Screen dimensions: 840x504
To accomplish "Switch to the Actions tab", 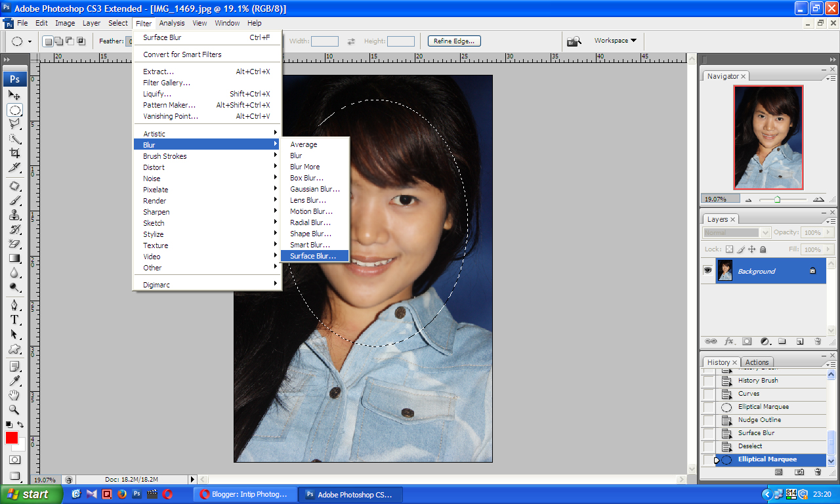I will click(x=757, y=362).
